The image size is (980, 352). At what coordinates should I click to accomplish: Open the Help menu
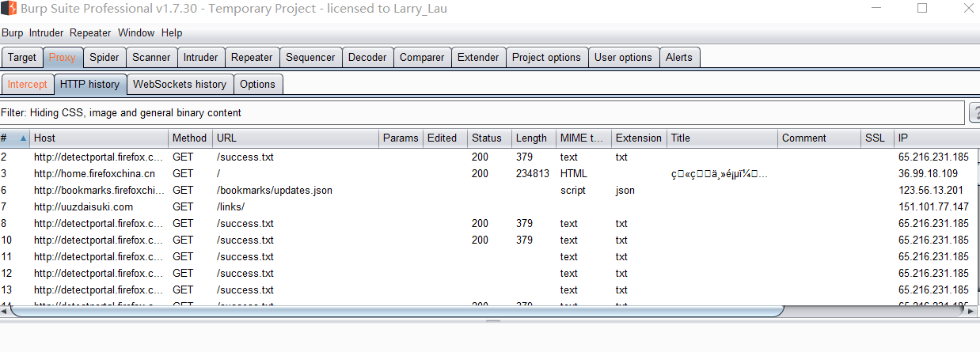[x=172, y=33]
